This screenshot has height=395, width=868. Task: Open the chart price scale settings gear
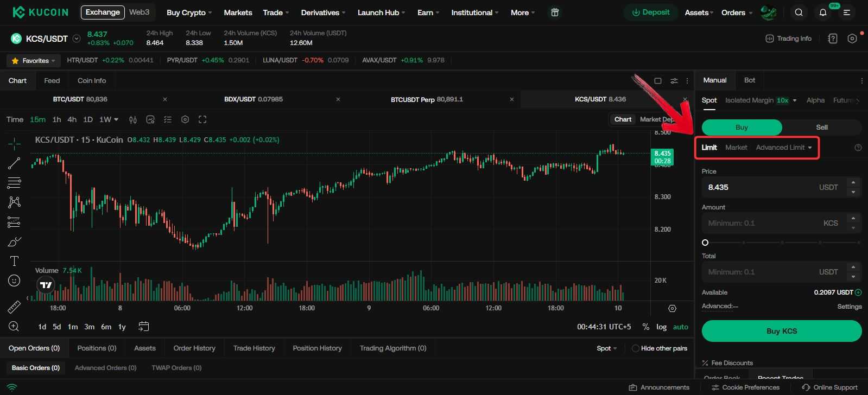(x=672, y=308)
